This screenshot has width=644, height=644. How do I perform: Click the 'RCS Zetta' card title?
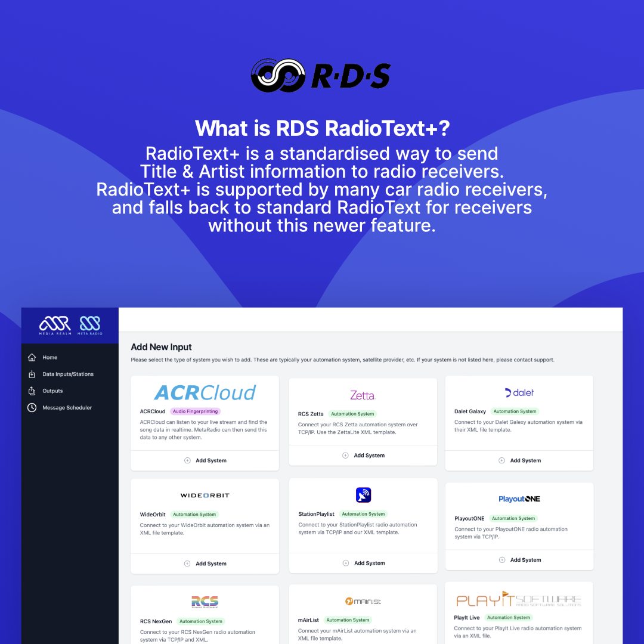point(311,414)
